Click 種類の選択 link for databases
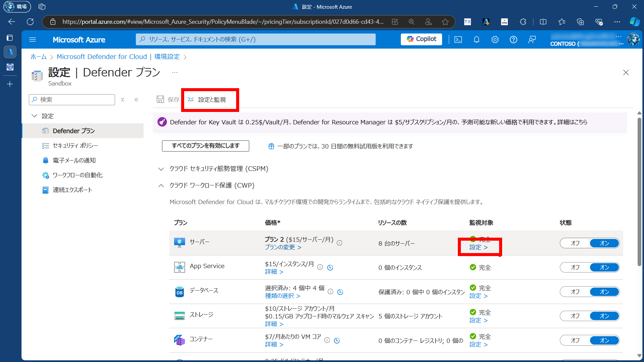This screenshot has width=644, height=362. 282,296
